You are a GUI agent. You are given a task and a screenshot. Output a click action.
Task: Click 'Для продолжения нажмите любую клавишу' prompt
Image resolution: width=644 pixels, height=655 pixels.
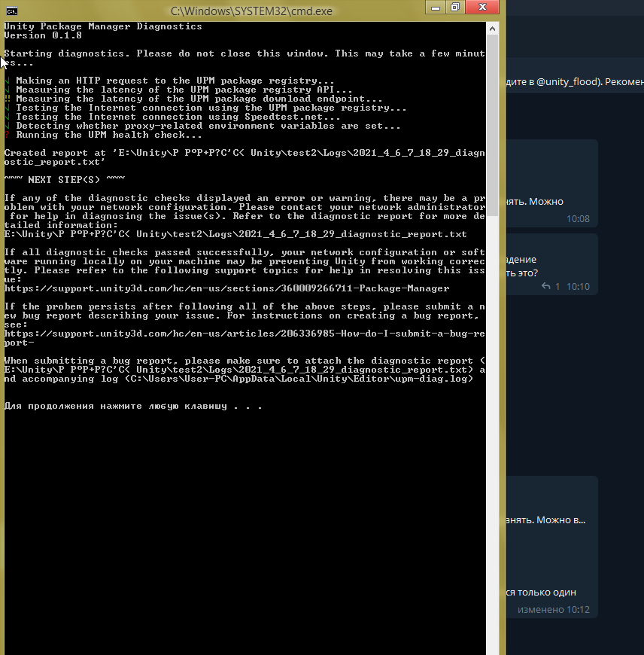click(133, 407)
